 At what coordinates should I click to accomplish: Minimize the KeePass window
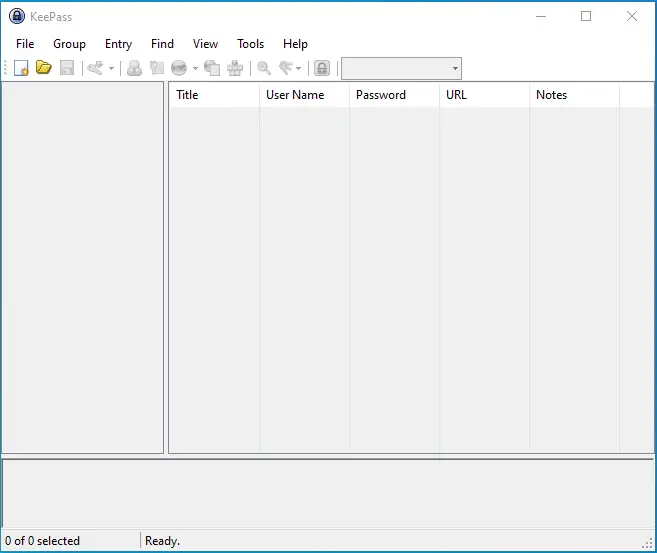(541, 16)
